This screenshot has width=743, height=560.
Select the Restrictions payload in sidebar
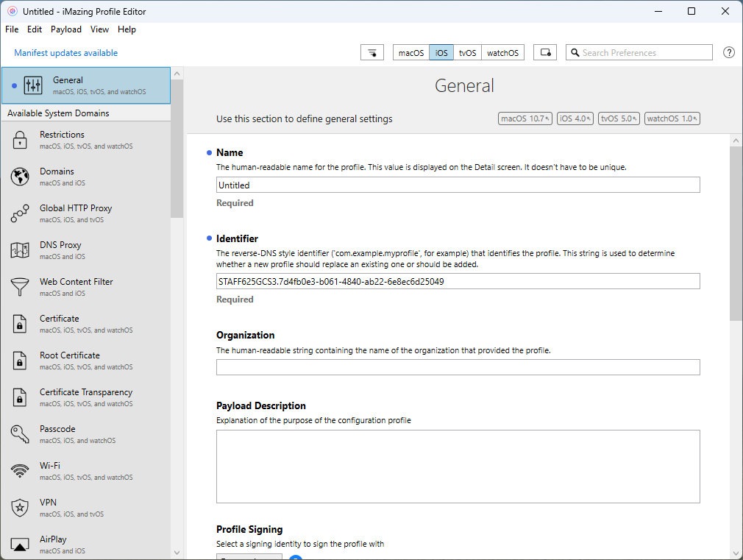(x=62, y=140)
